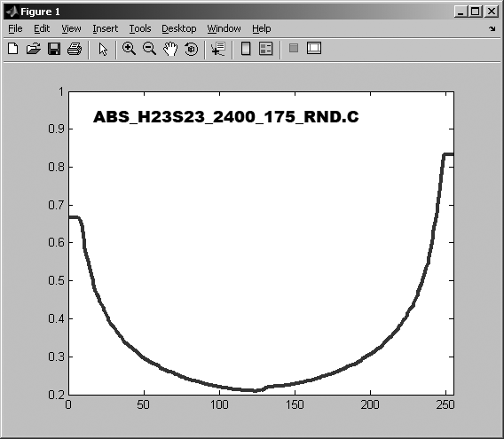Select the Zoom In magnifier tool

pyautogui.click(x=129, y=49)
